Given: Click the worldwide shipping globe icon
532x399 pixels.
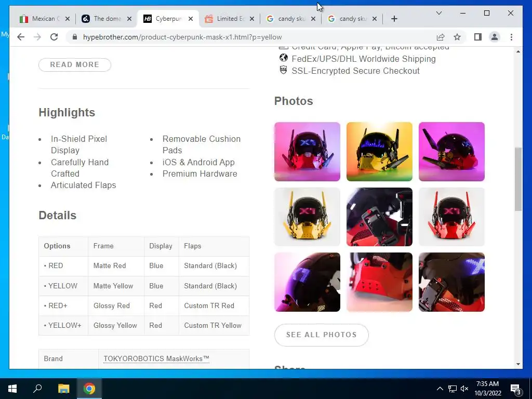Looking at the screenshot, I should pos(283,58).
